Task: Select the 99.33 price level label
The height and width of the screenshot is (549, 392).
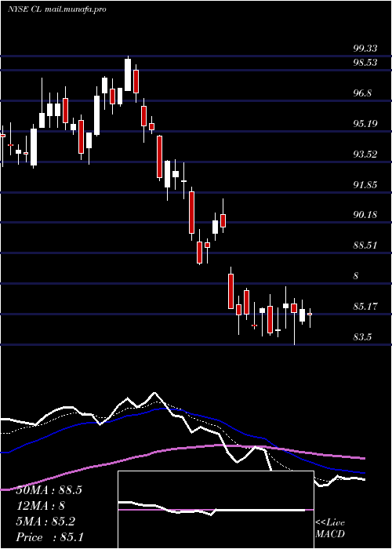Action: point(365,49)
